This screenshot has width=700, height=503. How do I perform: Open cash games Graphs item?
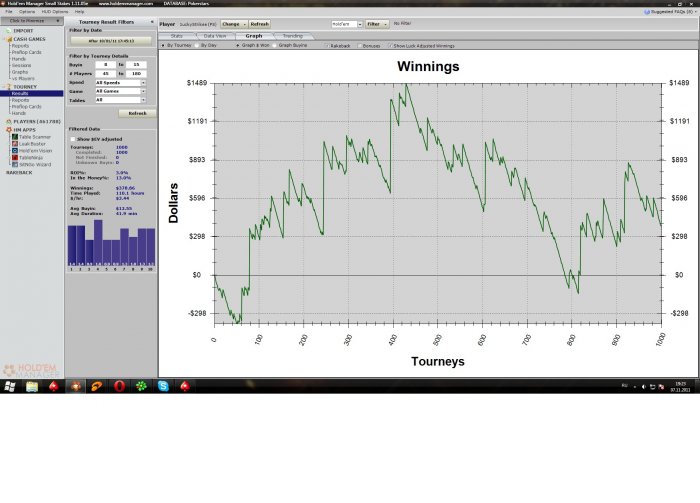point(20,72)
